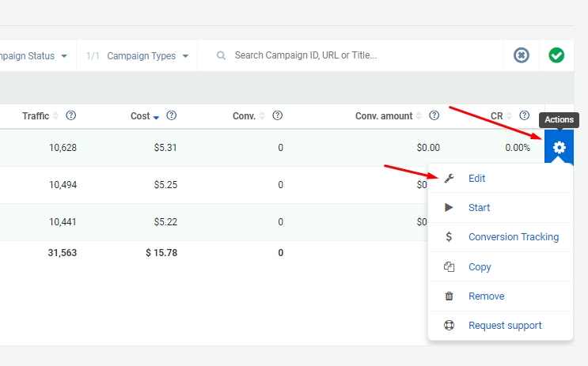
Task: Click the search magnifier icon
Action: pos(222,56)
